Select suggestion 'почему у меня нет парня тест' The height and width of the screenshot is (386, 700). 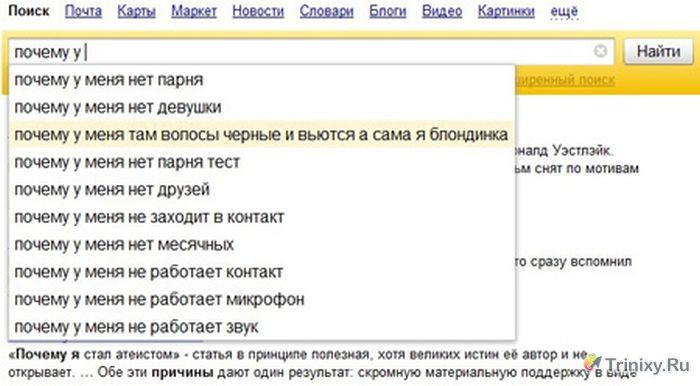[262, 162]
